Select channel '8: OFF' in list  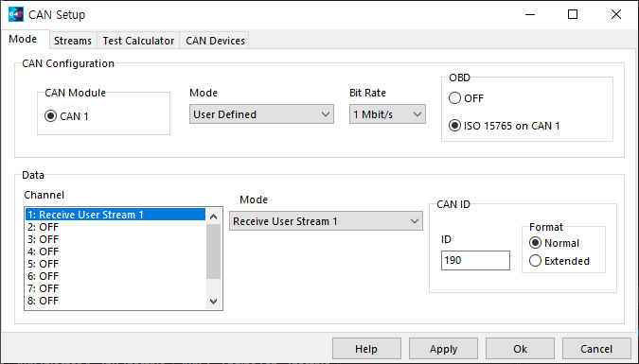pos(115,301)
